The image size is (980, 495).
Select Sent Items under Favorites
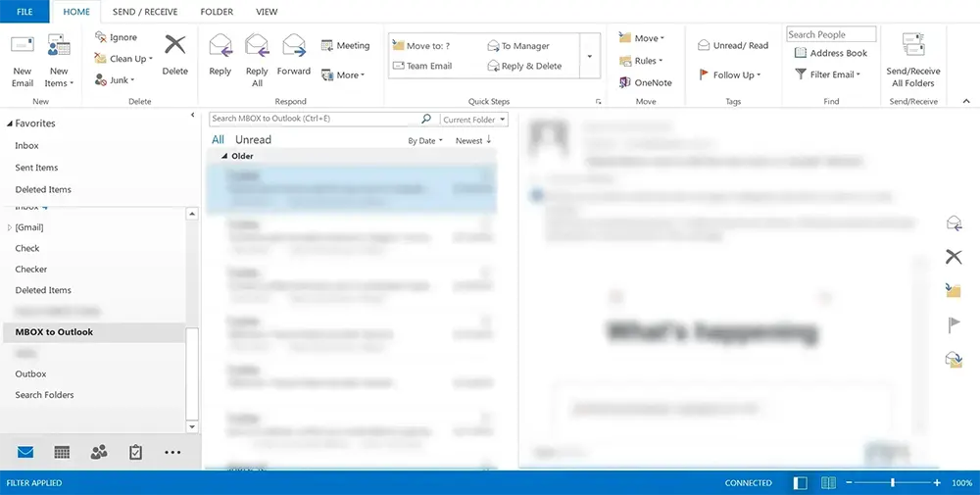36,168
